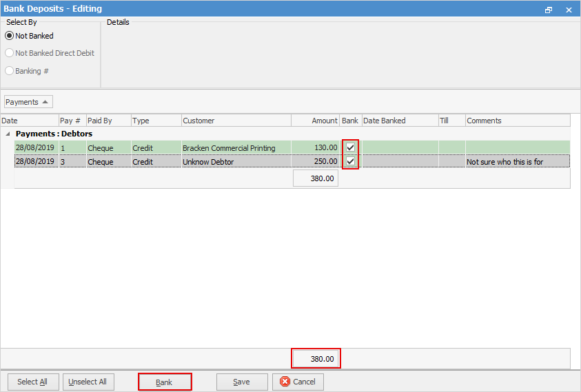
Task: Restore the Bank Deposits window size
Action: (x=549, y=10)
